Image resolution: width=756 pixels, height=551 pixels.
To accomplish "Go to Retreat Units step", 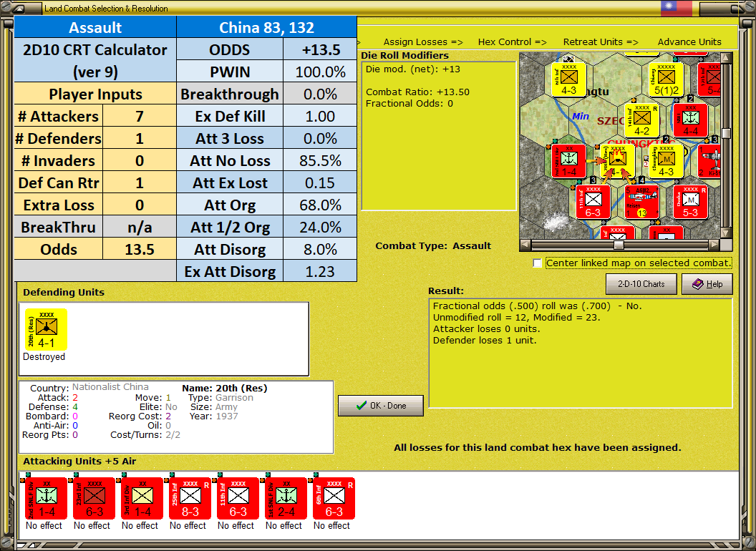I will point(601,42).
